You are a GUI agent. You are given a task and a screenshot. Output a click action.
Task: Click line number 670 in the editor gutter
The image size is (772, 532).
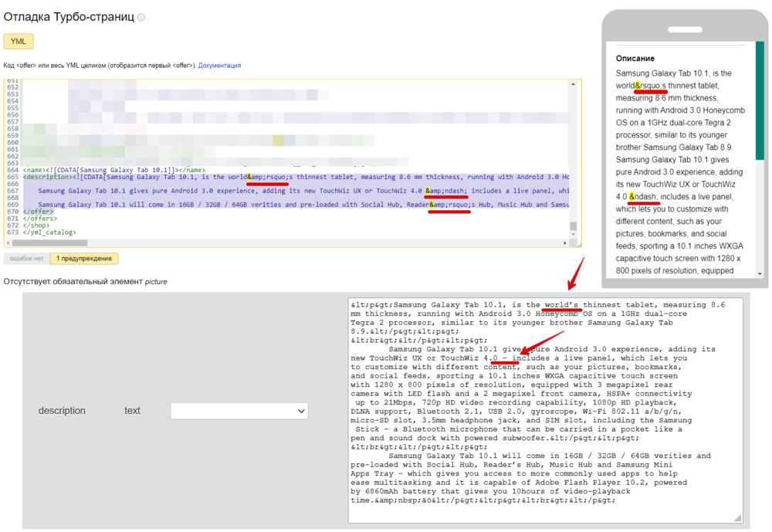pos(12,211)
